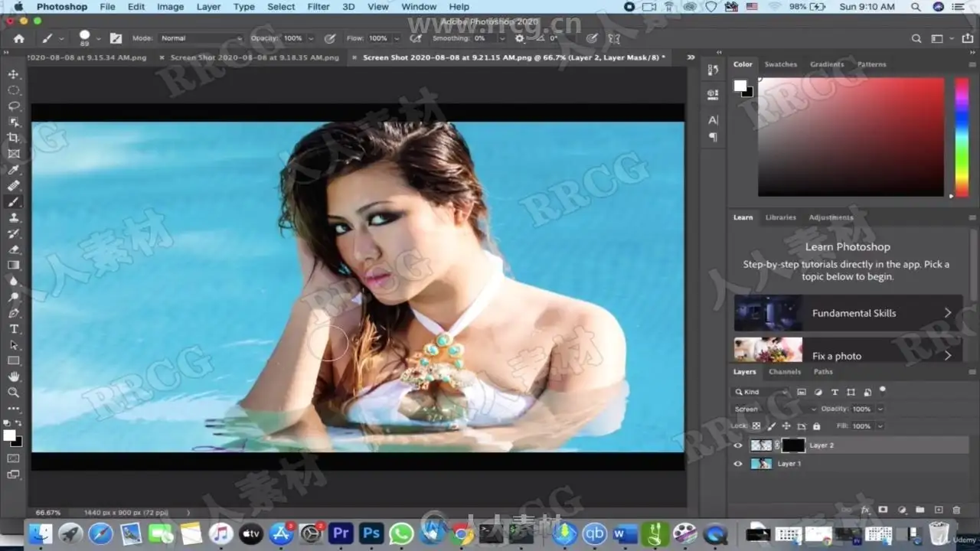Select the Eyedropper tool

(14, 170)
